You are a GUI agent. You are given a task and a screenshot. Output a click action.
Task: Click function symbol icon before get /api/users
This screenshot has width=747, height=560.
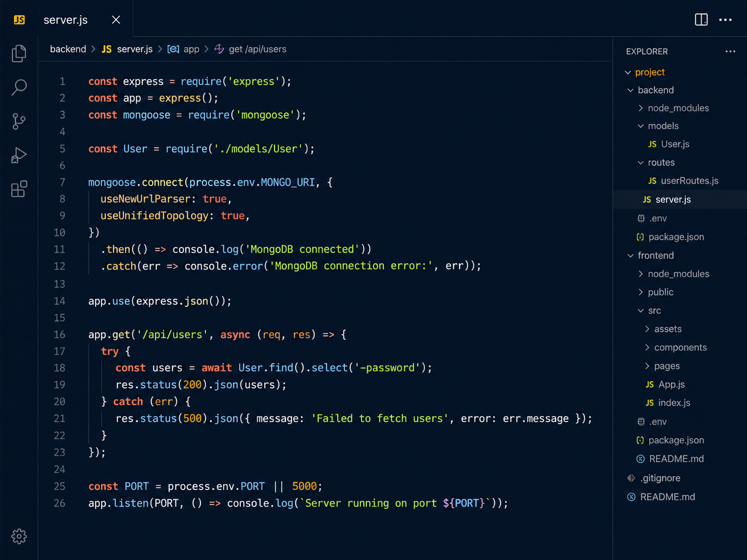tap(219, 49)
